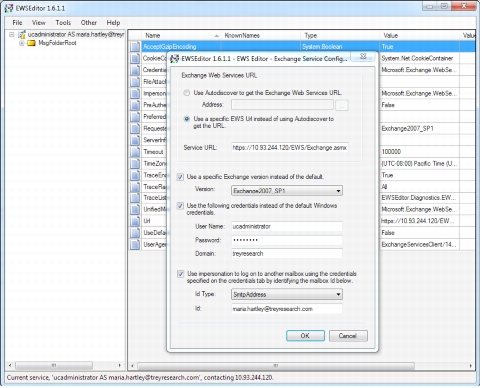This screenshot has height=388, width=482.
Task: Click the Autodiscover Address input field
Action: (282, 105)
